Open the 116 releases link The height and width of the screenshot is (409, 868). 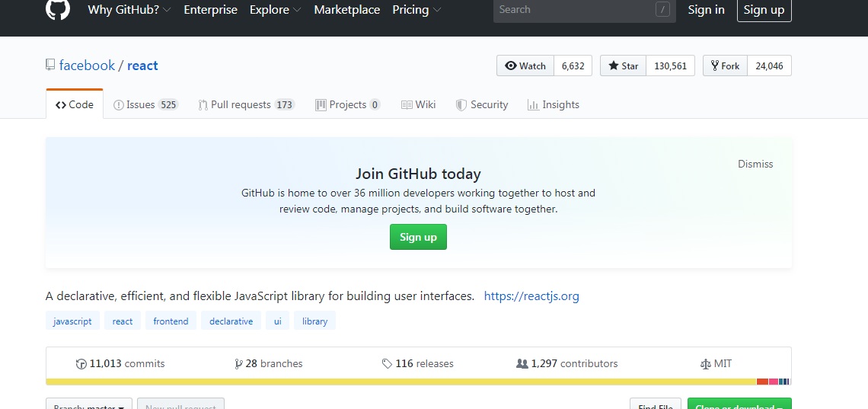click(x=418, y=363)
